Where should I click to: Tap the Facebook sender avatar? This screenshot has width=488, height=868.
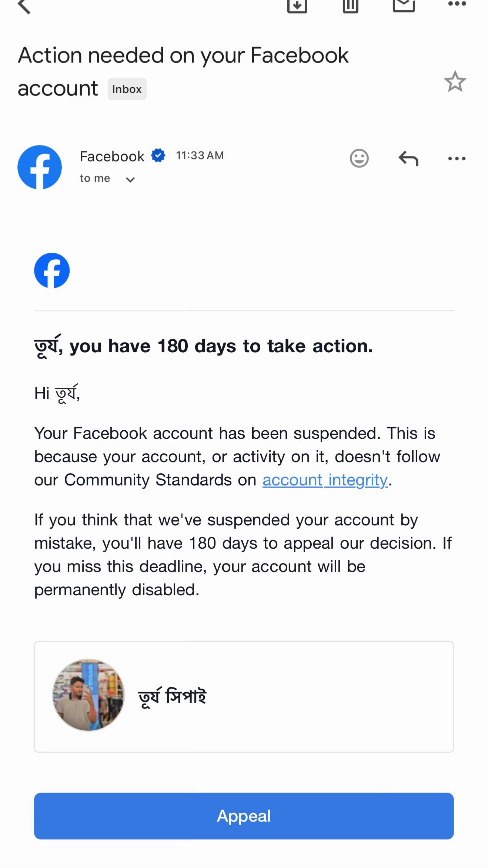(x=40, y=167)
